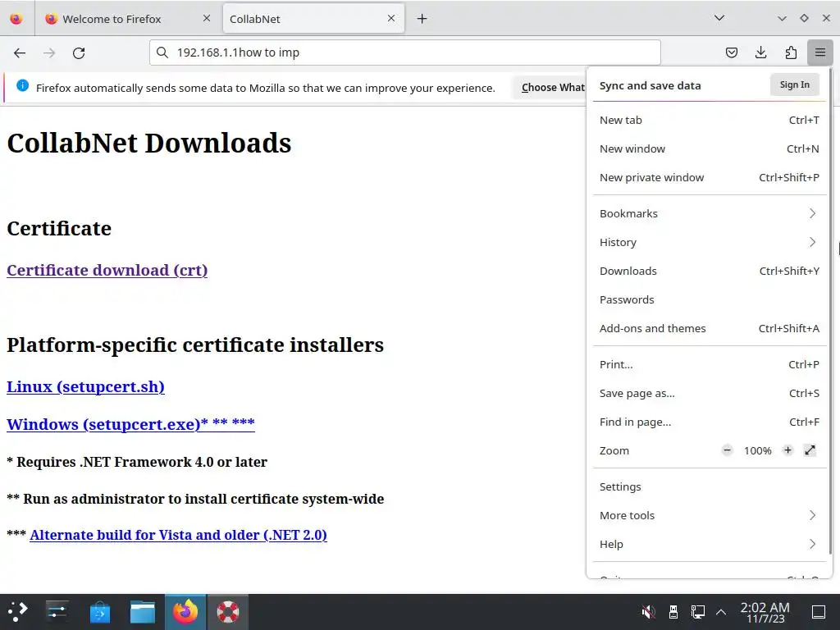Open network connections tray icon
The image size is (840, 630).
tap(697, 611)
